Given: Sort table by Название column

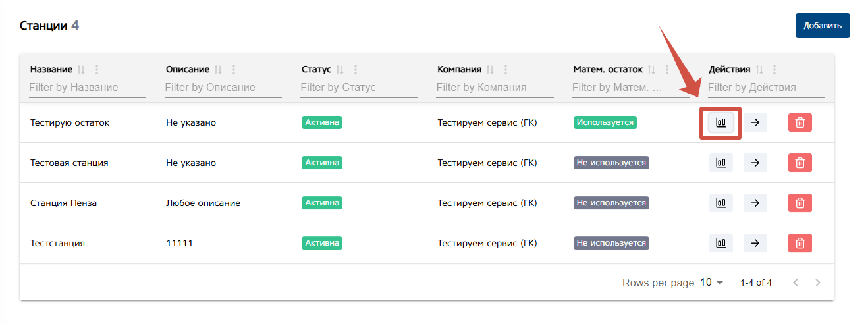Looking at the screenshot, I should [82, 70].
